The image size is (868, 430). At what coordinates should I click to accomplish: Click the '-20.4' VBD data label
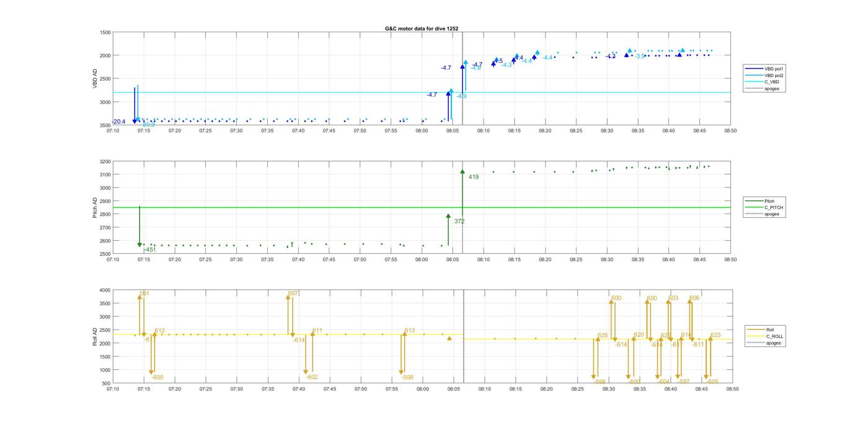pyautogui.click(x=118, y=122)
